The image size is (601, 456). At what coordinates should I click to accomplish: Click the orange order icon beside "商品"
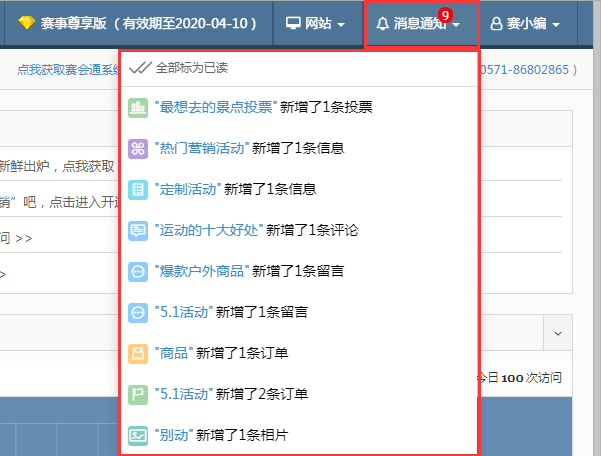click(138, 353)
